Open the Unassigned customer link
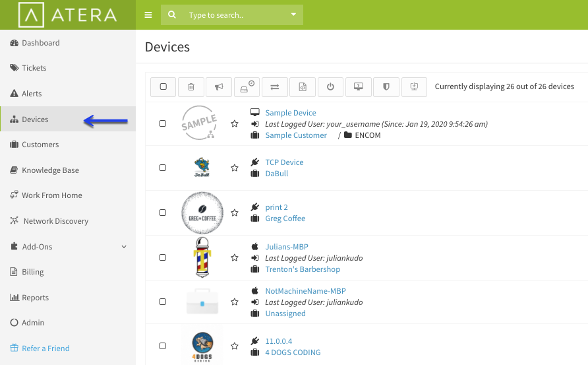The height and width of the screenshot is (365, 588). click(285, 314)
